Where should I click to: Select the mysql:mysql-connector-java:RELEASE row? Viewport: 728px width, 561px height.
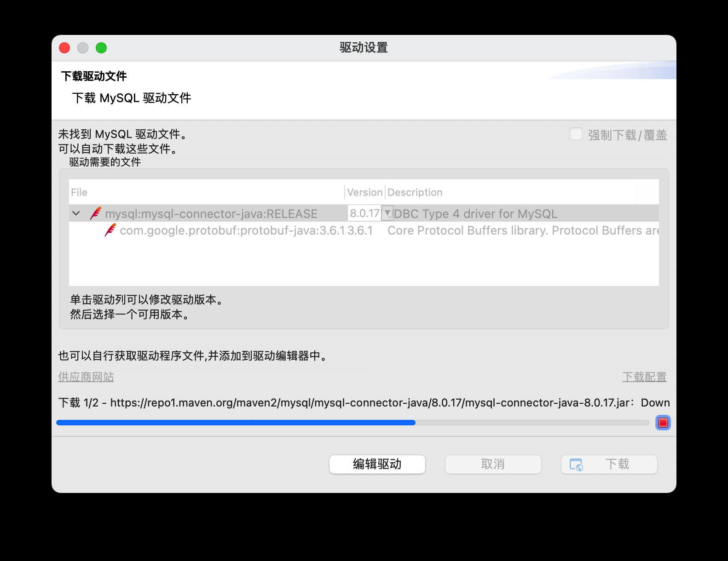pyautogui.click(x=211, y=214)
